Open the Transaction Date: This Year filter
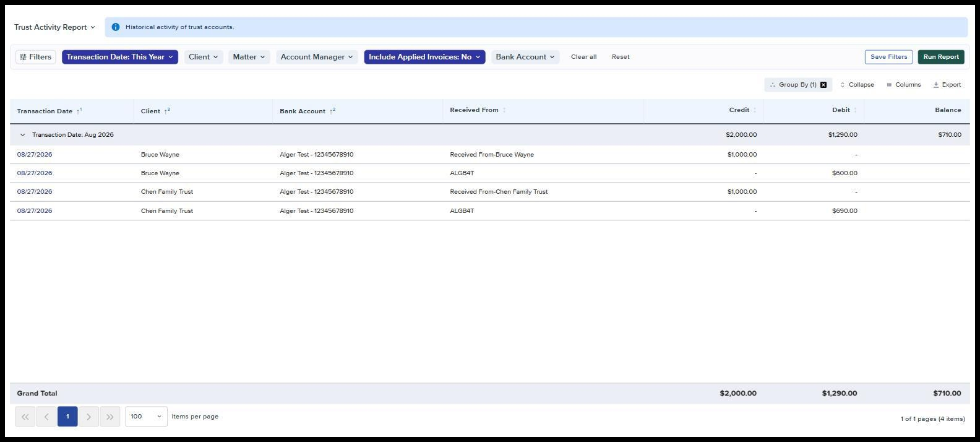 point(120,57)
